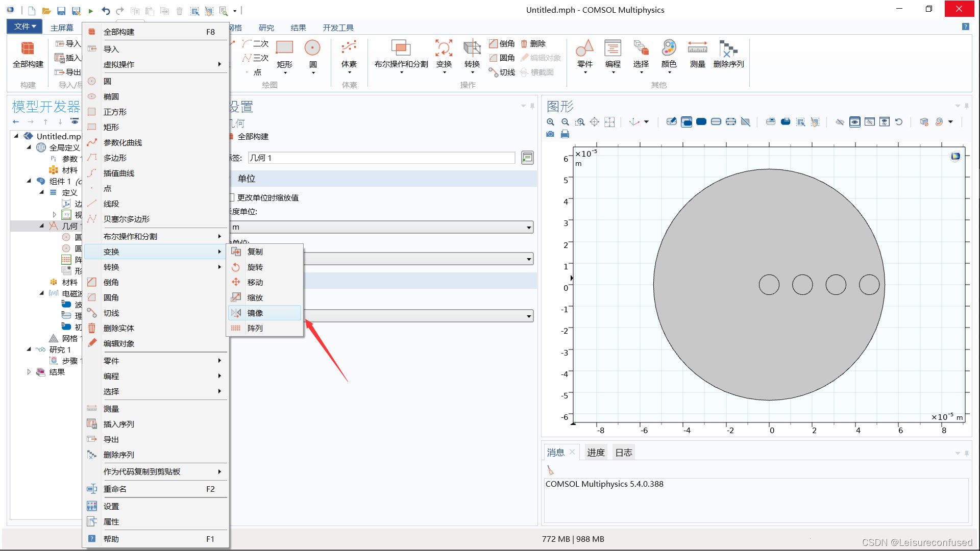Choose 旋转 (Rotate) submenu entry
This screenshot has width=980, height=551.
pos(264,267)
